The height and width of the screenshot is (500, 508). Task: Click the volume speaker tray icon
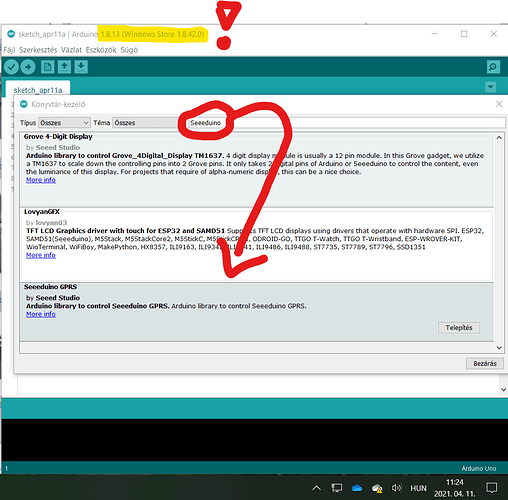tap(397, 488)
